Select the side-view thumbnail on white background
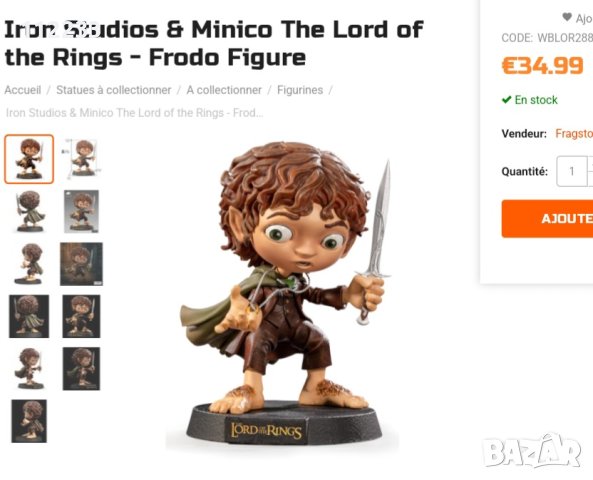Viewport: 593px width, 480px height. (x=29, y=264)
